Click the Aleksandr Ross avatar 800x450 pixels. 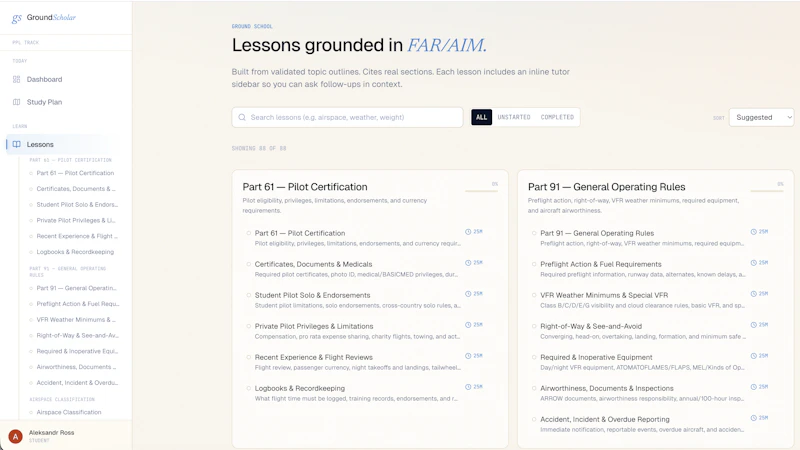tap(15, 436)
